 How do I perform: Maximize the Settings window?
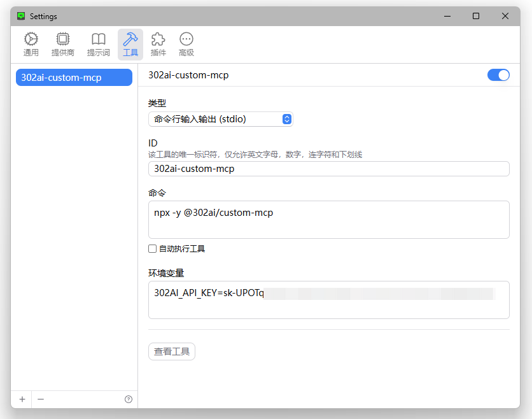point(476,16)
